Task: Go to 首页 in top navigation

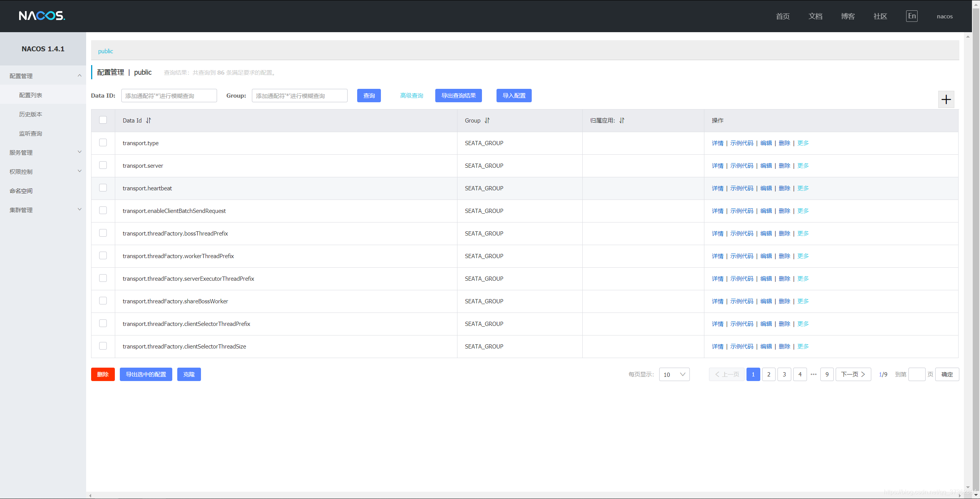Action: click(x=783, y=16)
